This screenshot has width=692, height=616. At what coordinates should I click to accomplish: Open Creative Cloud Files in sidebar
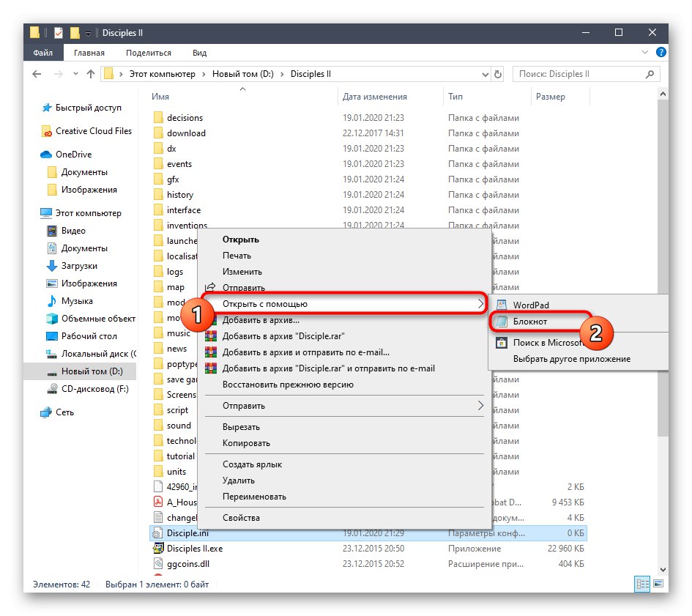point(87,131)
